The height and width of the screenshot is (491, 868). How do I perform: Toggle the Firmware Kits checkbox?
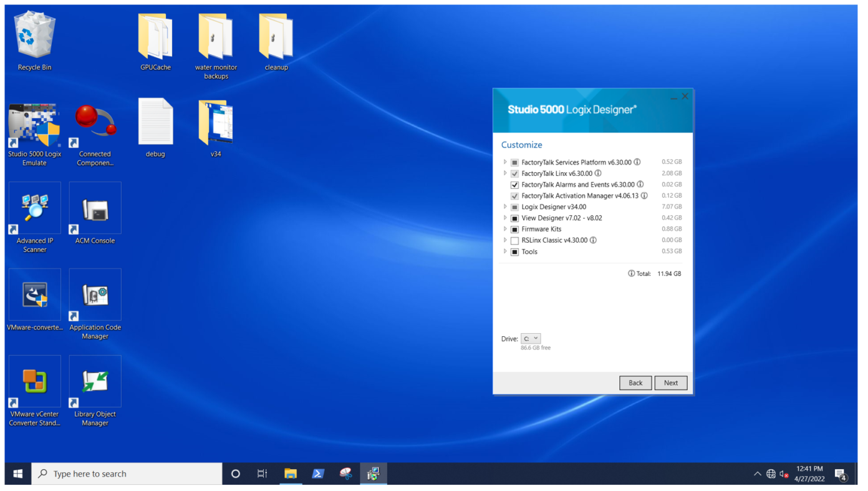coord(514,230)
